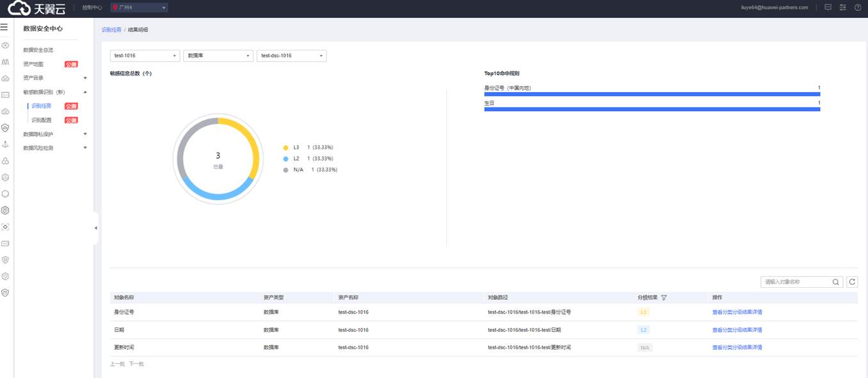The width and height of the screenshot is (868, 378).
Task: Open the test-1016 task dropdown
Action: pos(145,56)
